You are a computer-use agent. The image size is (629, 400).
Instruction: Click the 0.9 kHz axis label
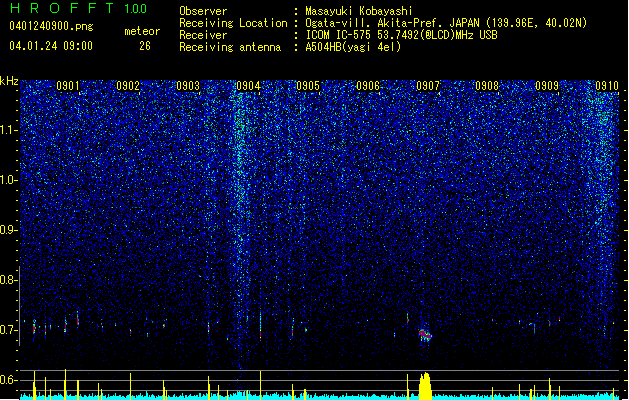[x=9, y=230]
